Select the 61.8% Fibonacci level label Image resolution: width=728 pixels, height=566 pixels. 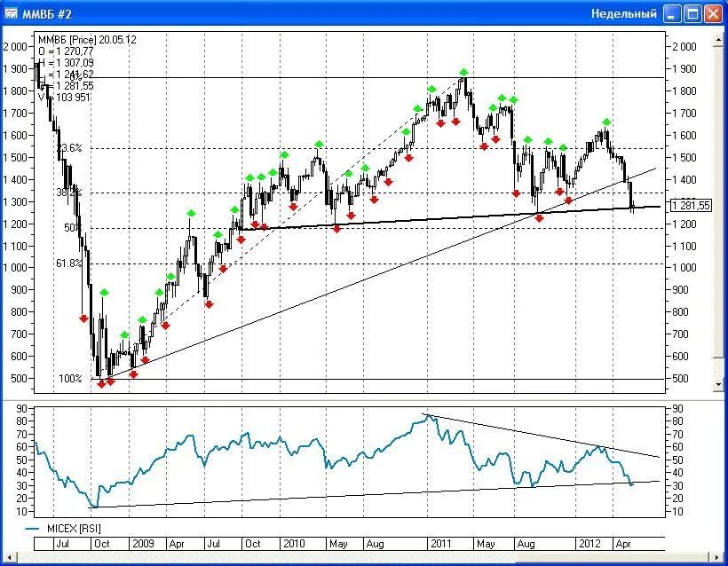69,263
